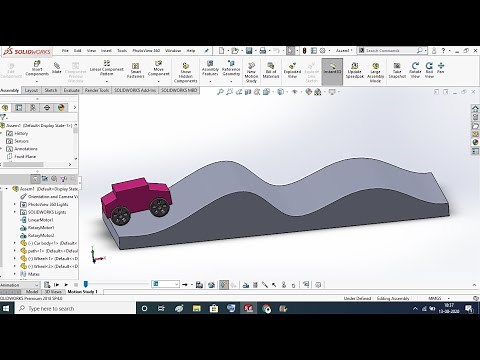Open the PhotoView 360 menu

coord(146,51)
